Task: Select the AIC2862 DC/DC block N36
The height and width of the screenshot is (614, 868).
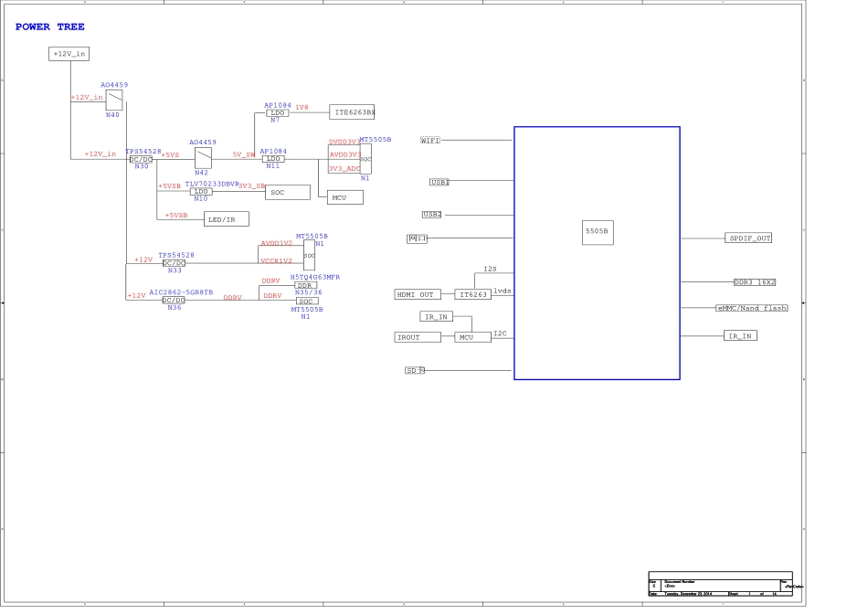Action: pyautogui.click(x=174, y=300)
